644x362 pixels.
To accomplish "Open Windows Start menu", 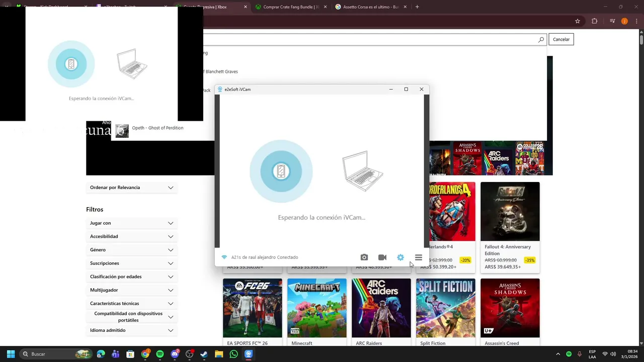I will [x=11, y=354].
